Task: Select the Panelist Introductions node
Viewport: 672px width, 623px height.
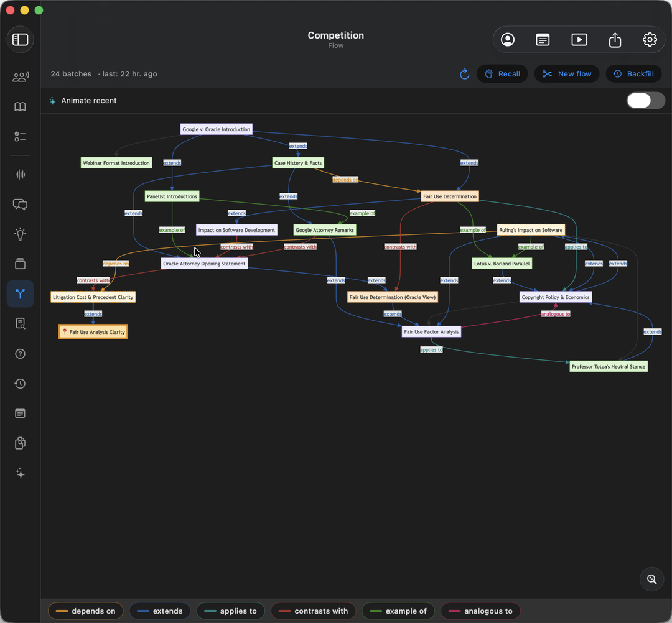Action: click(x=172, y=196)
